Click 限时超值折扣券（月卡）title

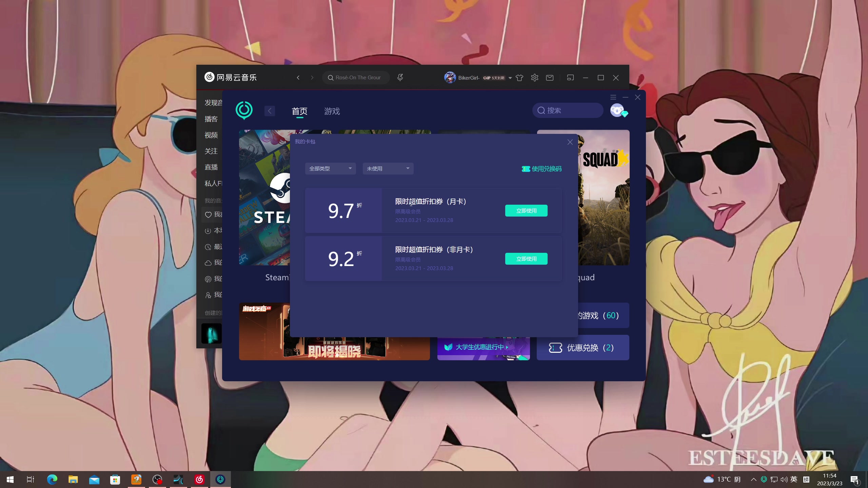point(431,201)
